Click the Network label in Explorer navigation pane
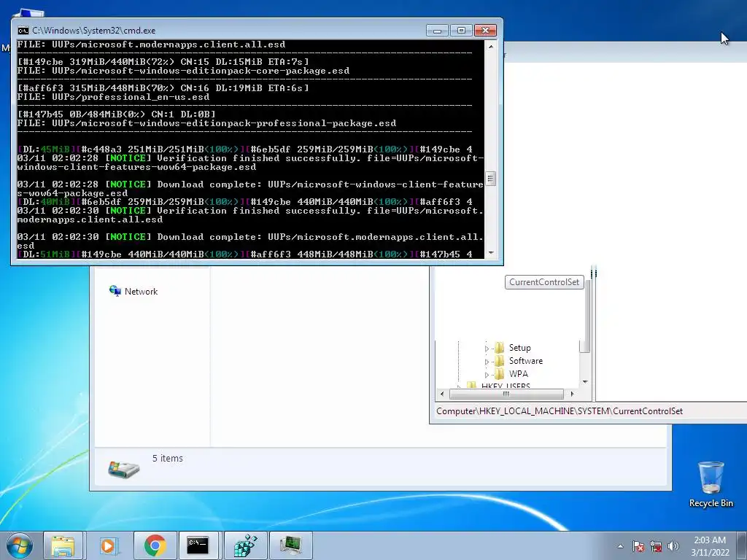The width and height of the screenshot is (747, 560). click(x=141, y=292)
